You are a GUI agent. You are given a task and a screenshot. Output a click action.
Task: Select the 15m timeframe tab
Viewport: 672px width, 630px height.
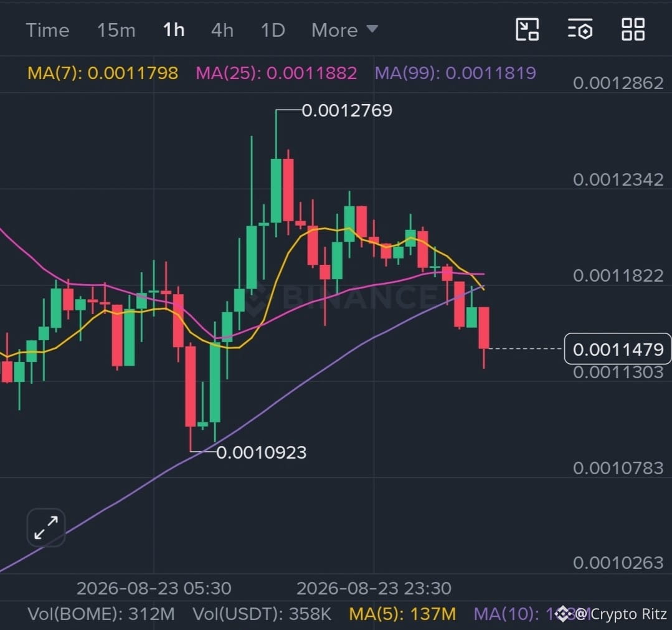point(116,30)
